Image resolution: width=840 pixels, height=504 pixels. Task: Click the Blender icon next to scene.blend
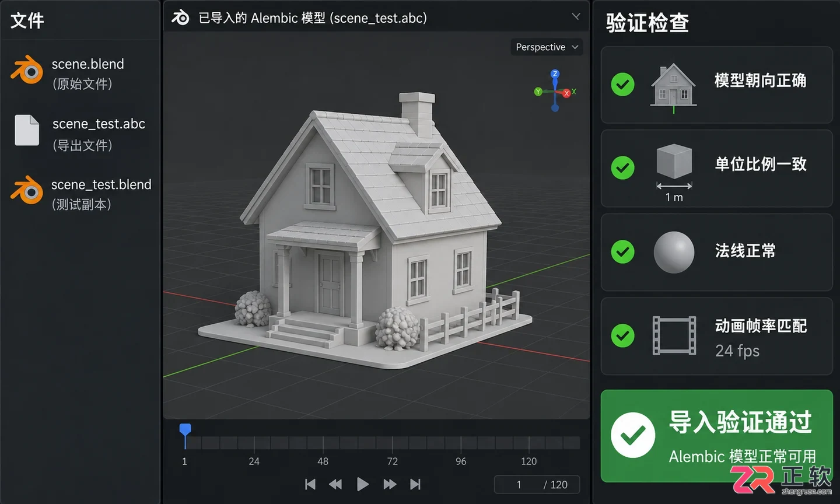tap(27, 71)
